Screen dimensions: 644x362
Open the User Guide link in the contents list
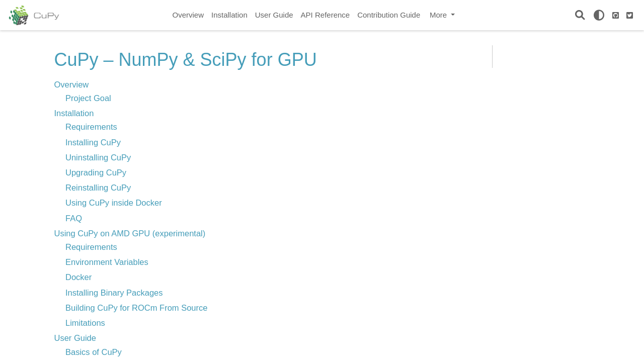tap(75, 338)
